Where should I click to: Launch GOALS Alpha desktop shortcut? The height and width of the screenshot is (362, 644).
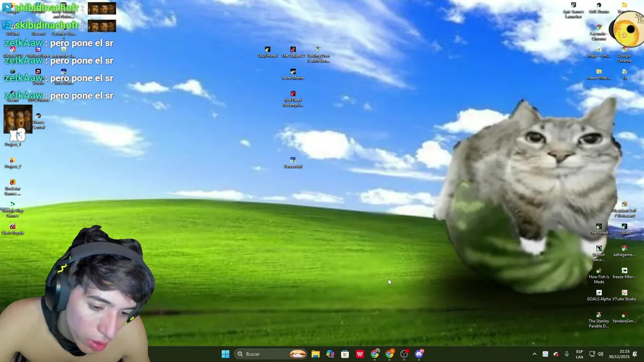pyautogui.click(x=599, y=296)
